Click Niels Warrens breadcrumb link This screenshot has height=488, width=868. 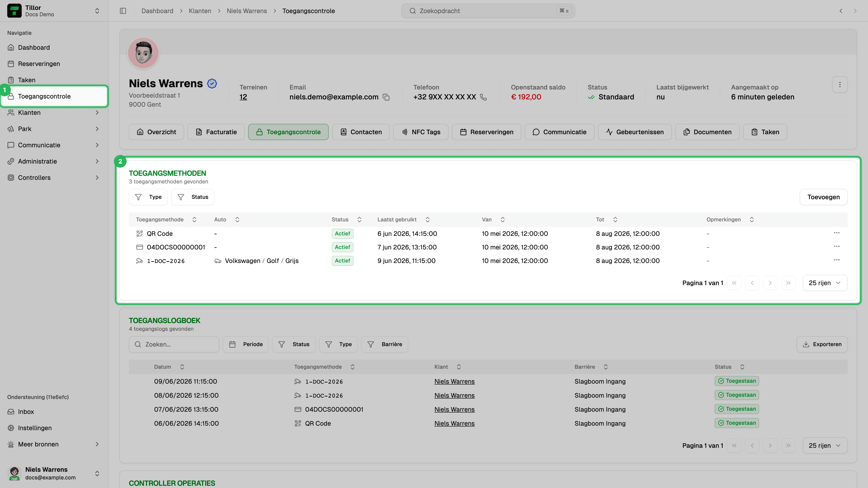click(x=247, y=11)
